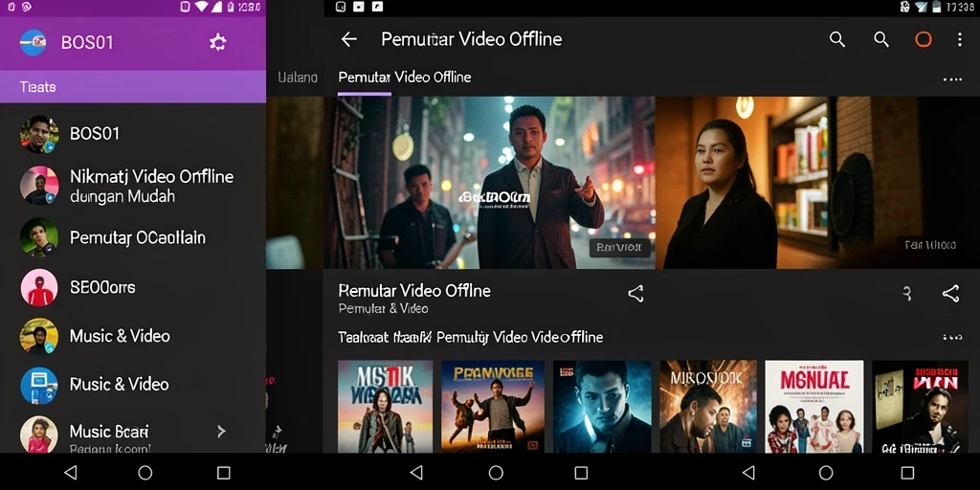Screen dimensions: 980x490
Task: Open the horizontal dots menu on tab row
Action: [x=952, y=79]
